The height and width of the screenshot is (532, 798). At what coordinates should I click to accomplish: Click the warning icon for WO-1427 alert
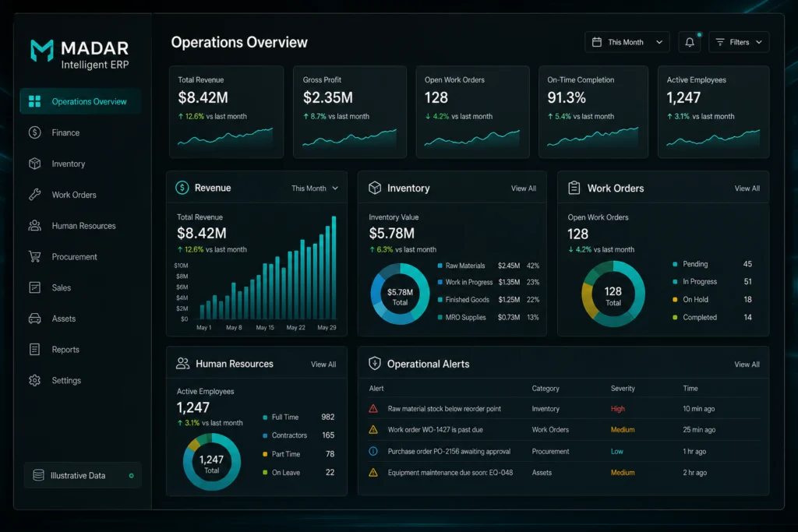(x=373, y=429)
